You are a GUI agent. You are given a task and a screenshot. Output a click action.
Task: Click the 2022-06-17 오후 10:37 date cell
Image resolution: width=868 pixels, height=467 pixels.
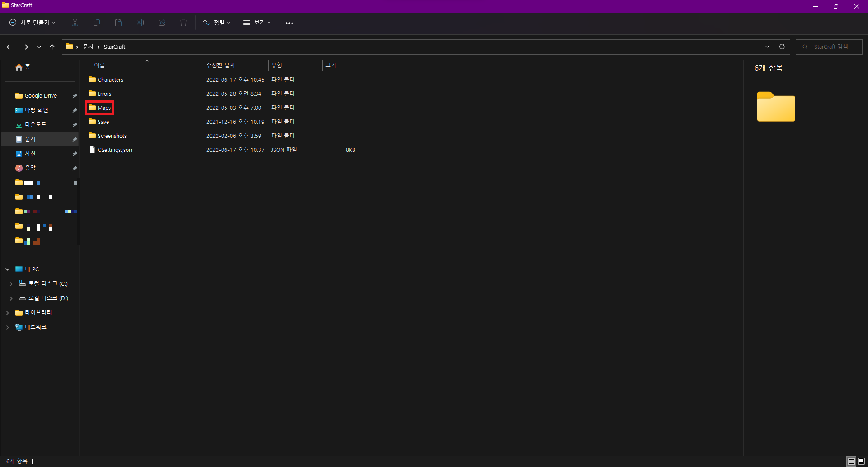[x=235, y=150]
